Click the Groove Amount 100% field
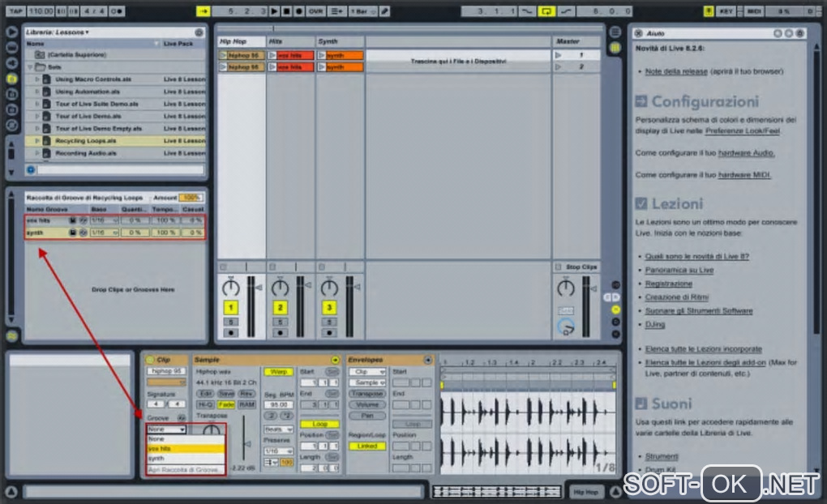The width and height of the screenshot is (827, 504). click(x=191, y=198)
